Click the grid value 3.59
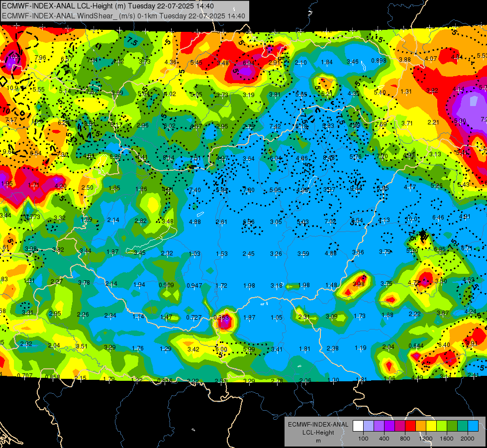This screenshot has width=487, height=448. (x=303, y=254)
